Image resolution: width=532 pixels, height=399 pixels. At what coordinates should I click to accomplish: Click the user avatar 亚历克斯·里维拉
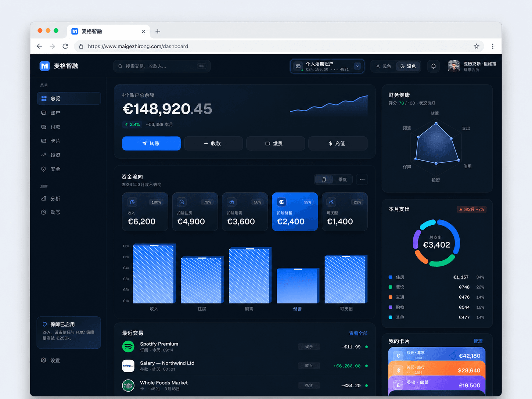pyautogui.click(x=454, y=66)
